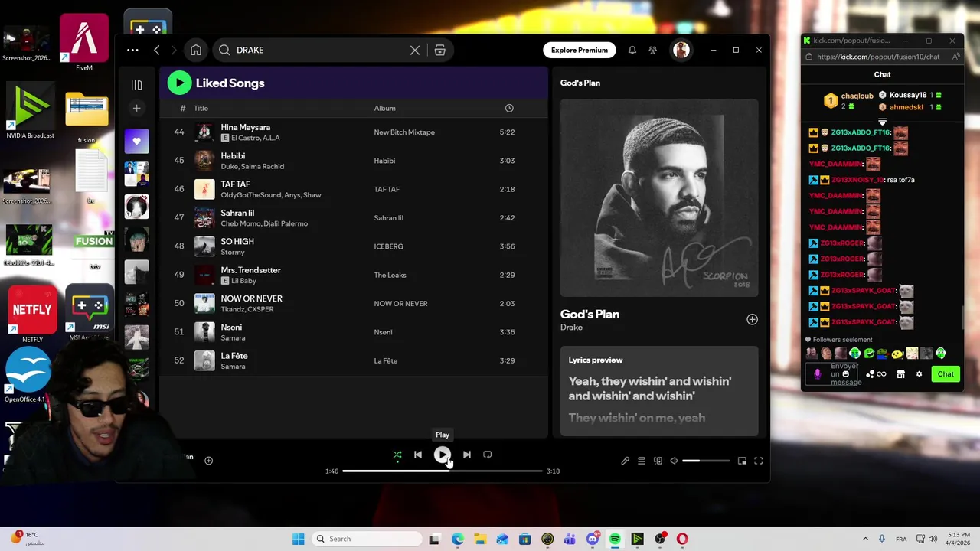
Task: Navigate back with the left arrow
Action: (156, 50)
